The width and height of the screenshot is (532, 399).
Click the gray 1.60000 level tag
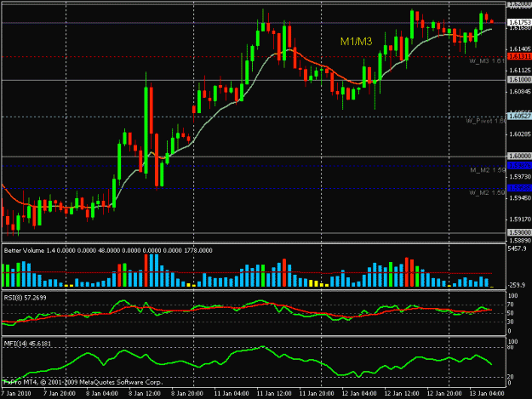519,156
